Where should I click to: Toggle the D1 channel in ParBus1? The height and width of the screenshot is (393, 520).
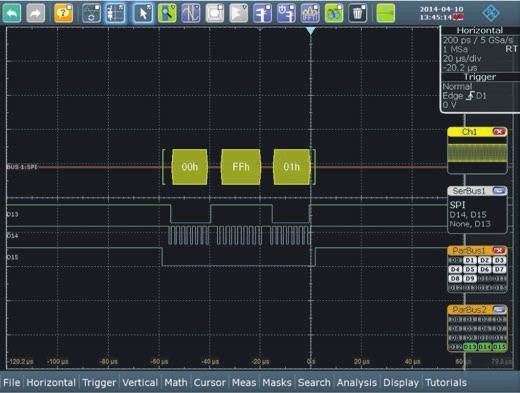point(470,260)
